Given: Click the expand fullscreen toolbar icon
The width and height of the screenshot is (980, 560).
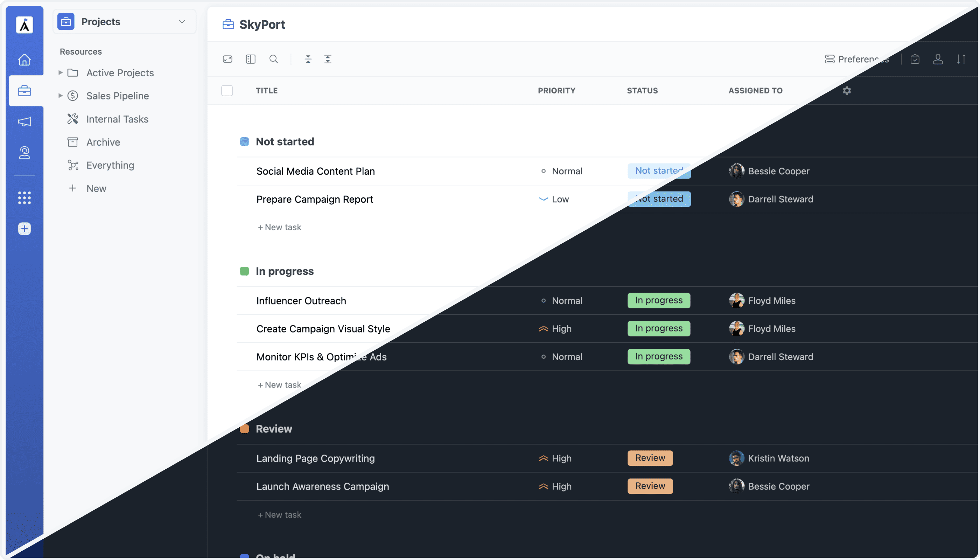Looking at the screenshot, I should (x=227, y=59).
